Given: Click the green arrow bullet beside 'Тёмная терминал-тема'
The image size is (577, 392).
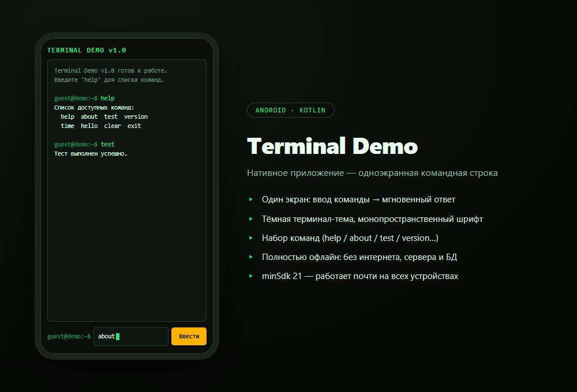Looking at the screenshot, I should click(251, 219).
